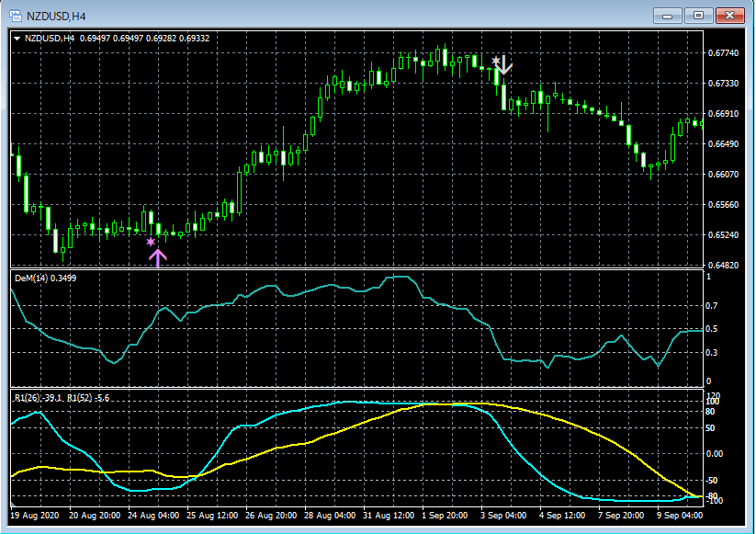Close the NZDUSD,H4 chart window

pos(732,15)
